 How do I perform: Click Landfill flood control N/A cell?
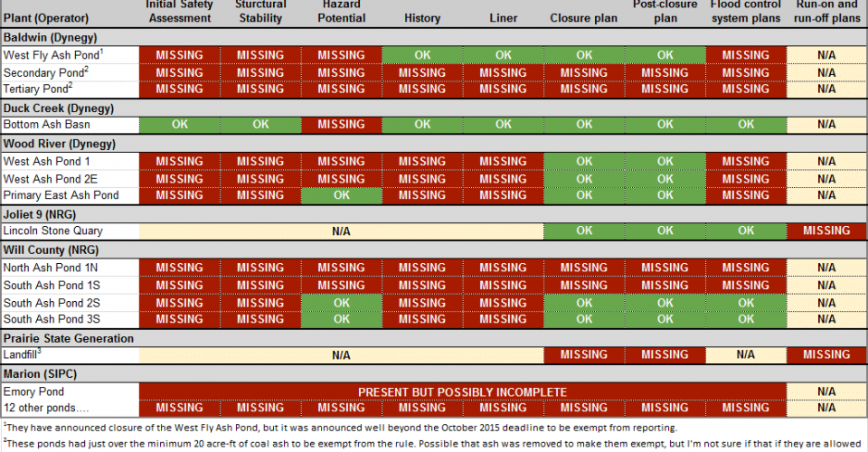(x=746, y=354)
